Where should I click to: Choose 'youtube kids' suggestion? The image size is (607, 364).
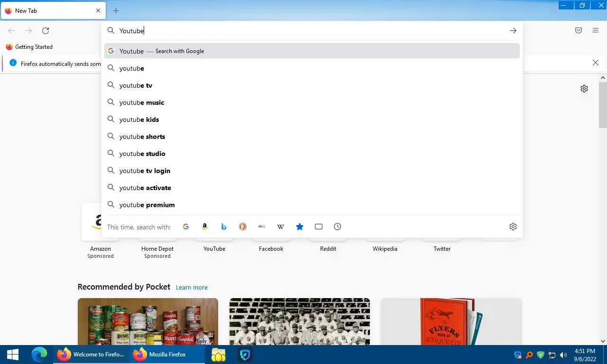[312, 119]
